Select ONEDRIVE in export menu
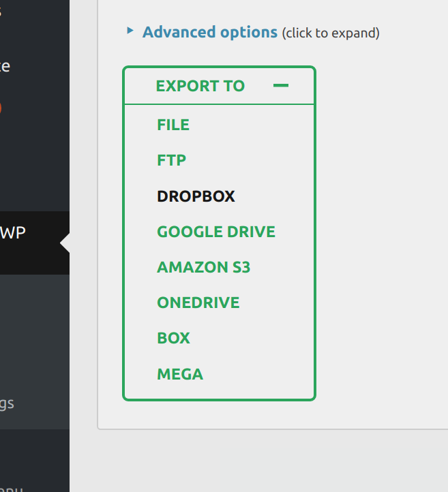 pyautogui.click(x=198, y=303)
